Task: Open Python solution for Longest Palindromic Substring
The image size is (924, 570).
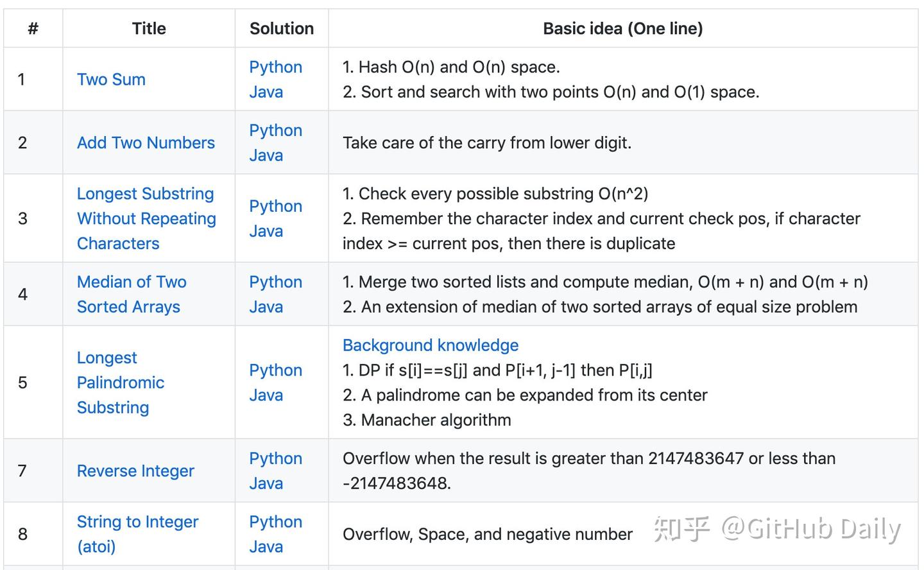Action: pos(275,370)
